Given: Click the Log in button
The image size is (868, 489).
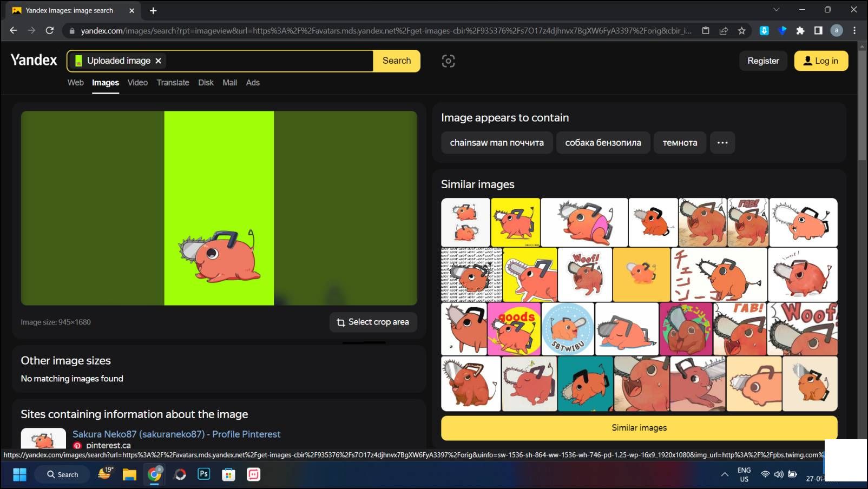Looking at the screenshot, I should (821, 61).
